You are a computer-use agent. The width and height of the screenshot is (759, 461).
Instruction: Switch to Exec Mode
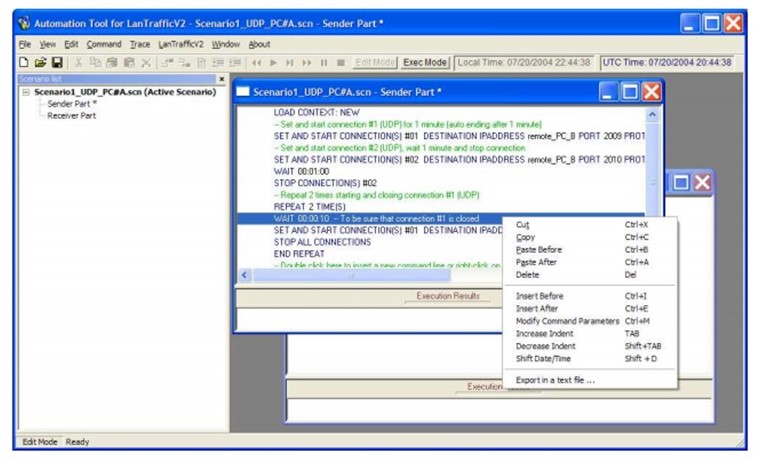[x=425, y=62]
